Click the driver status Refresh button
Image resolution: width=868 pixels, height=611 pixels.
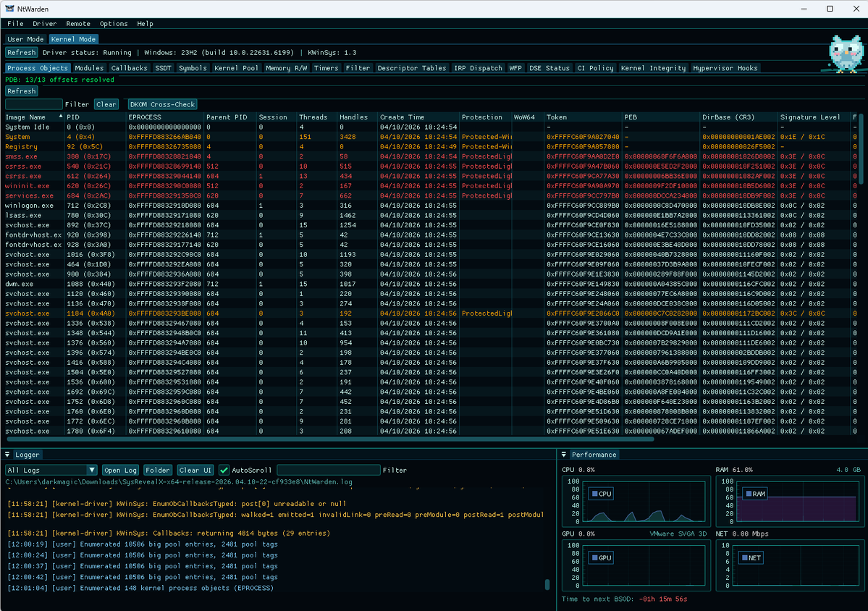point(21,52)
